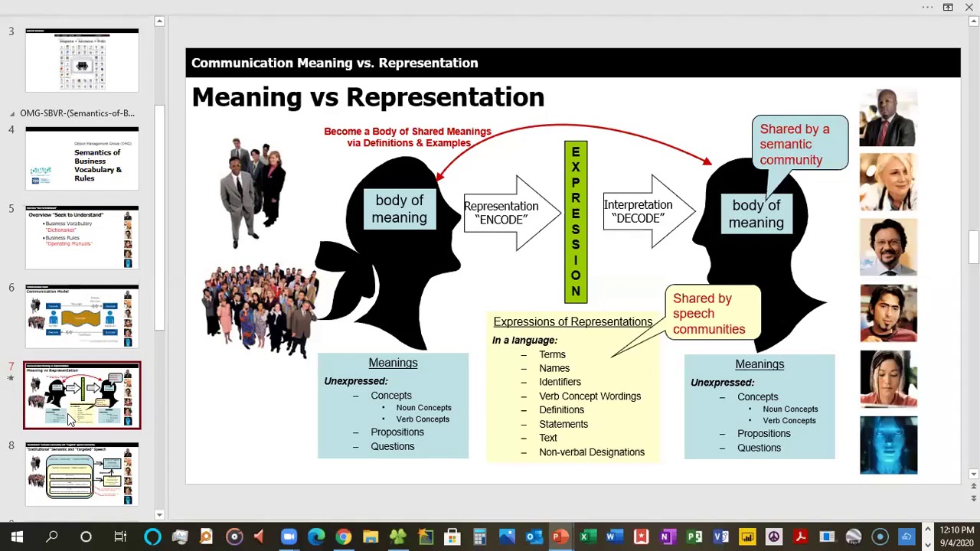
Task: Open Calculator from taskbar
Action: [x=479, y=536]
